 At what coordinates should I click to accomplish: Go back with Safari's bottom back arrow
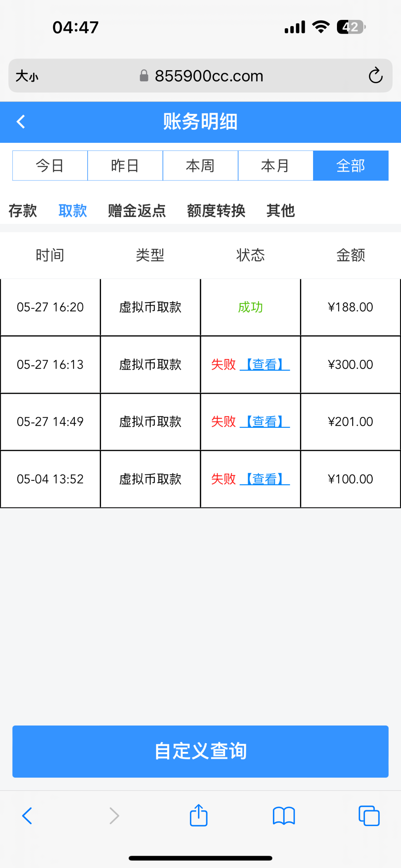click(x=27, y=816)
